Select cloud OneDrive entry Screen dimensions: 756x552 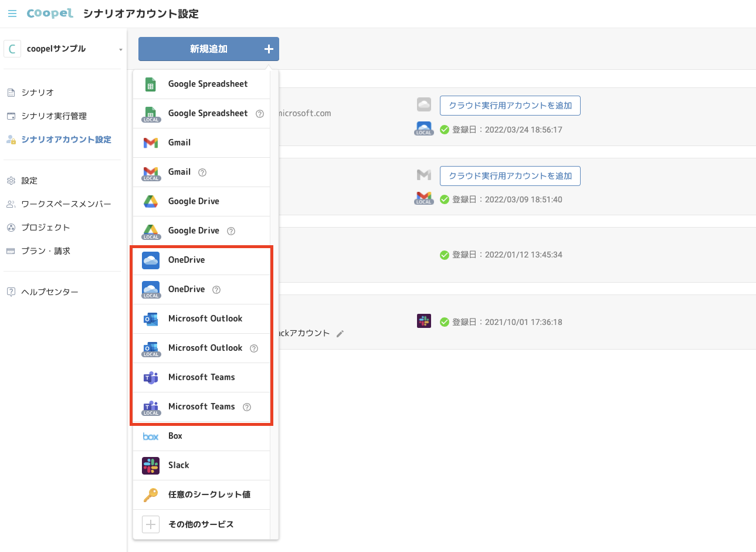[202, 260]
